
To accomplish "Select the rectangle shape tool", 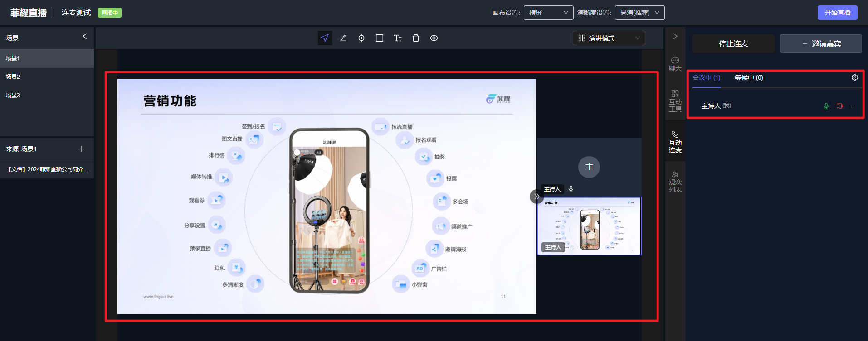I will pos(380,38).
